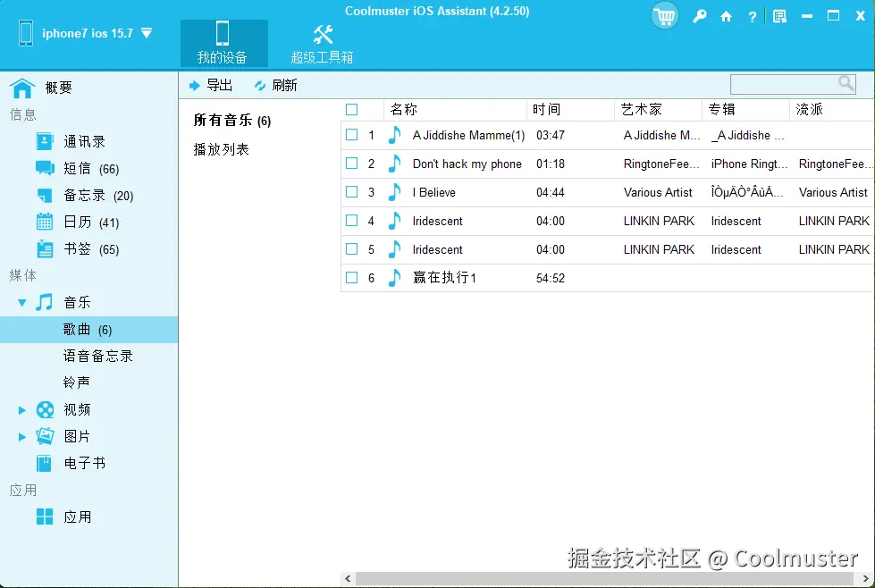875x588 pixels.
Task: Expand the 视频 tree item
Action: (21, 409)
